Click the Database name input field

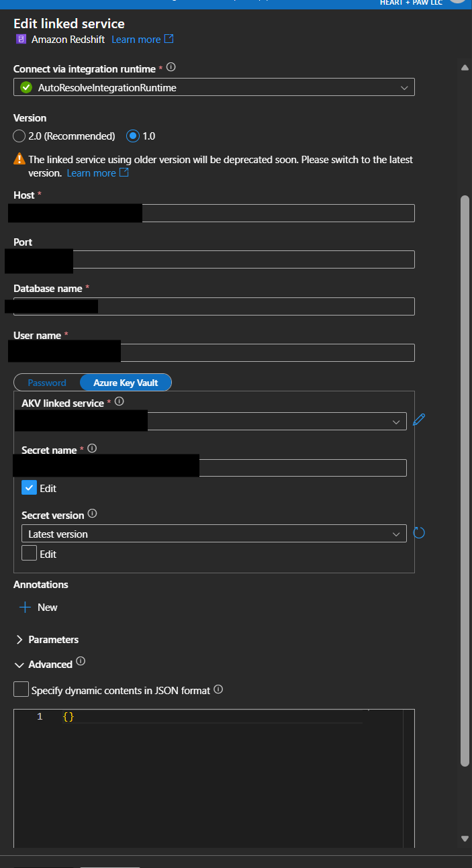214,306
